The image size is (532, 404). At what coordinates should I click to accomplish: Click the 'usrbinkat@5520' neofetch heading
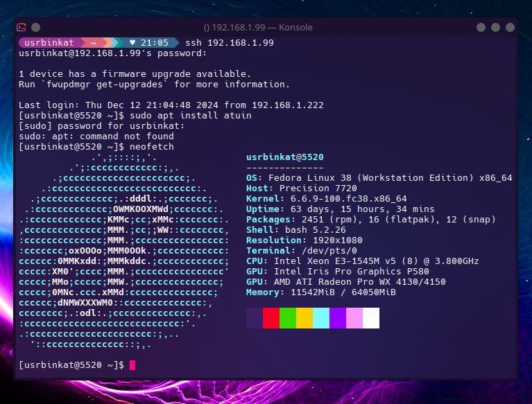tap(285, 157)
